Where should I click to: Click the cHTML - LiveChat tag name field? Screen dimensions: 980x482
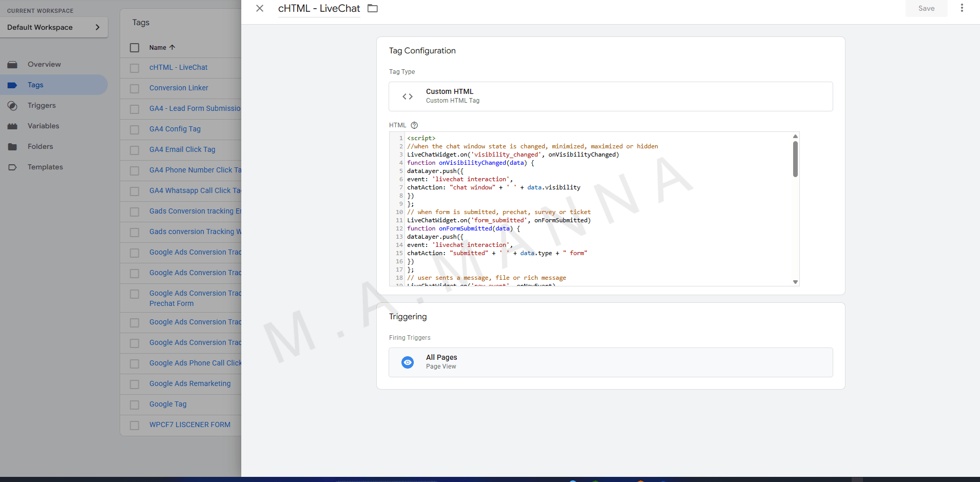319,9
